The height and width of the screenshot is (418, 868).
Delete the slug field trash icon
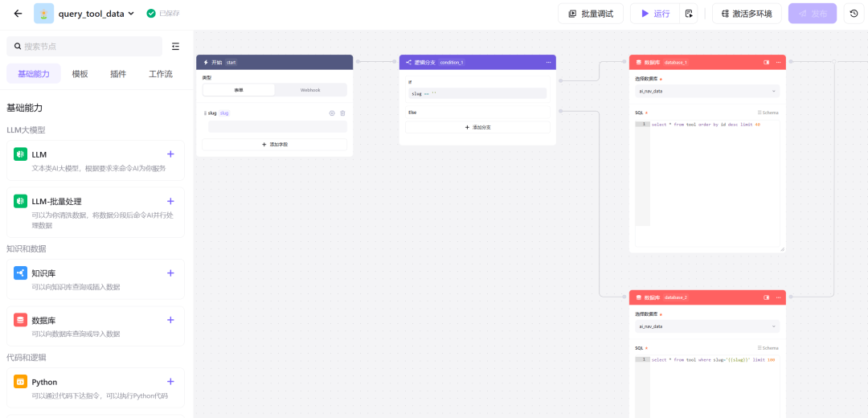point(342,113)
